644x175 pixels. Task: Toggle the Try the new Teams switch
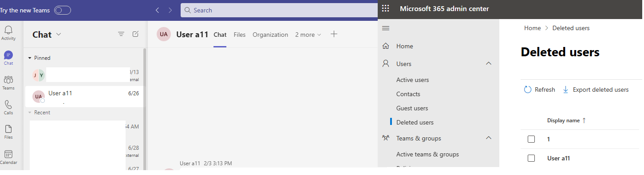tap(63, 10)
